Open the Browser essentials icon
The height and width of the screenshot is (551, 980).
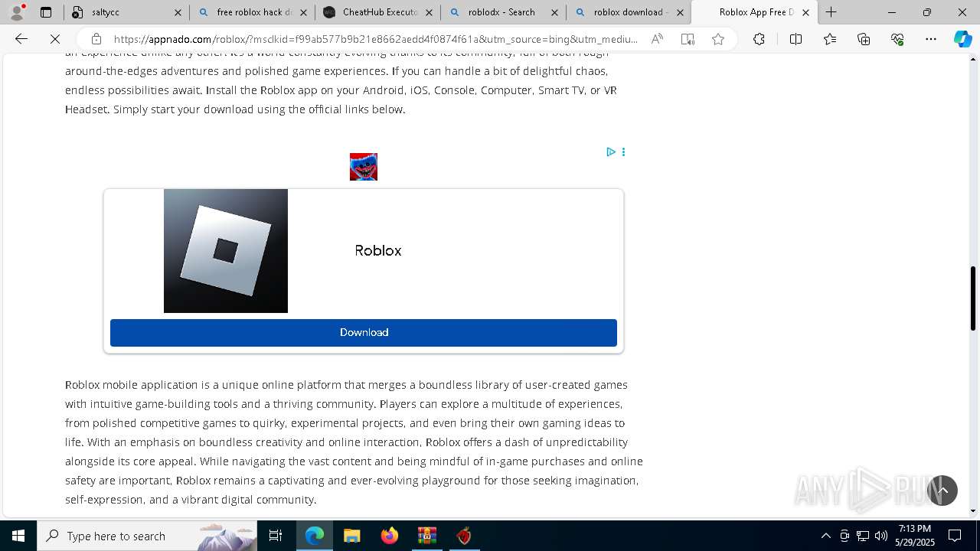[897, 39]
